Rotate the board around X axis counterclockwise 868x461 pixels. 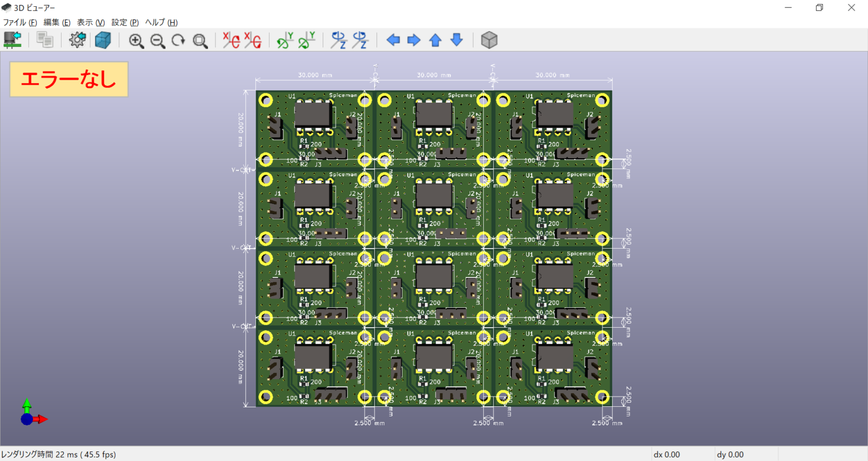point(253,40)
